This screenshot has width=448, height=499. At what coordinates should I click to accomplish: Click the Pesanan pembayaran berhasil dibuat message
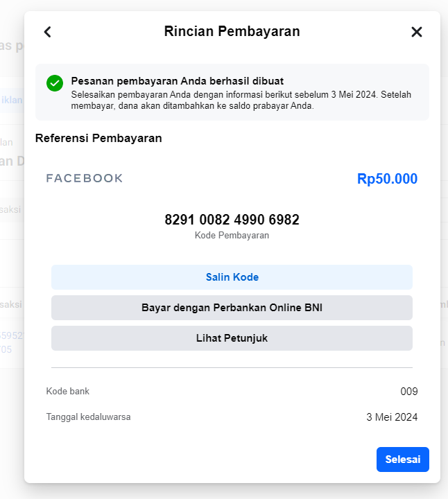click(177, 81)
